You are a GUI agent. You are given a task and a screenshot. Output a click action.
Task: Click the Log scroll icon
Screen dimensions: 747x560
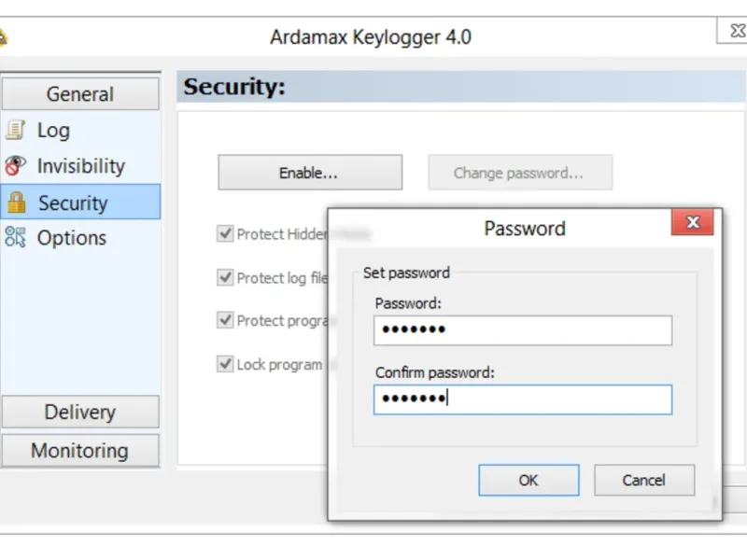click(x=15, y=130)
